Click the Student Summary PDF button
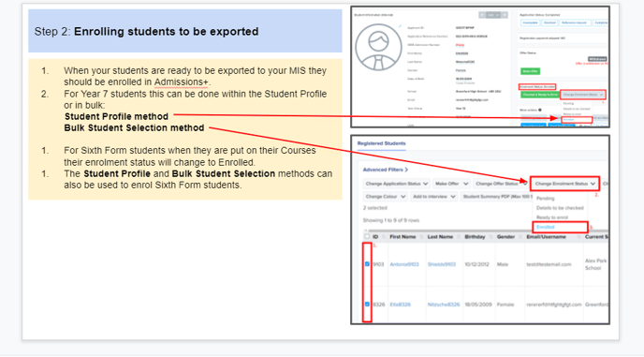The height and width of the screenshot is (357, 644). coord(497,197)
